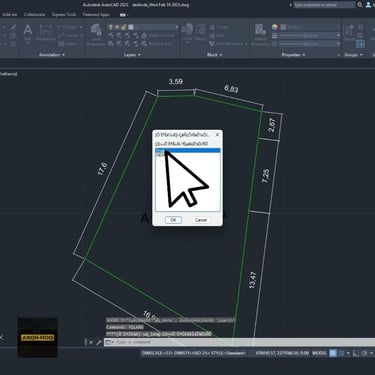Select the Dimension tool in Annotation panel
Viewport: 375px width, 375px height.
click(46, 32)
